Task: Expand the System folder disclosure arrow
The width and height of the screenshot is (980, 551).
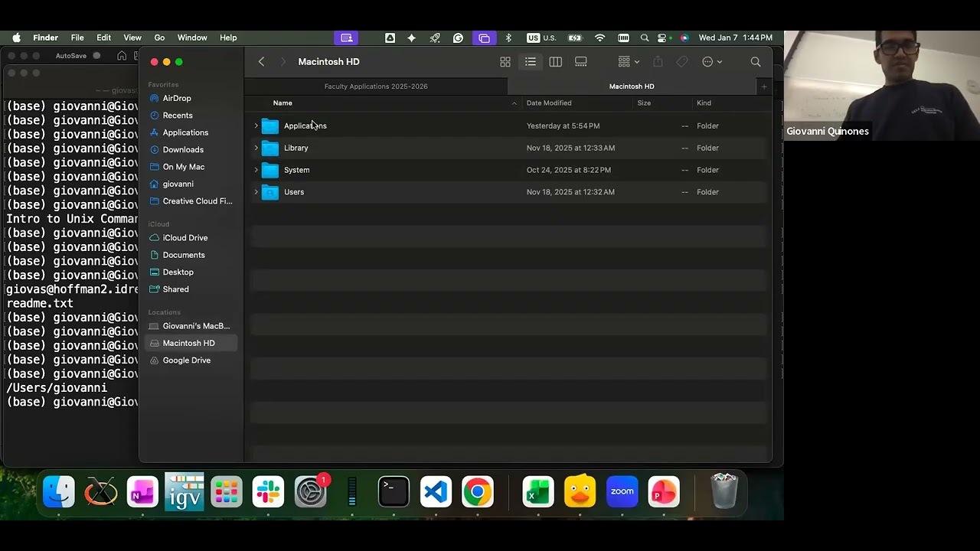Action: click(x=256, y=170)
